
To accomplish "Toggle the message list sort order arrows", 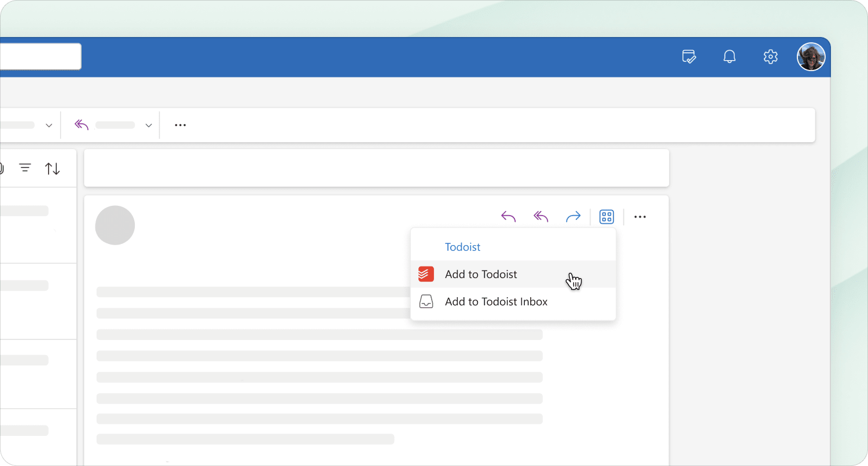I will click(x=53, y=169).
